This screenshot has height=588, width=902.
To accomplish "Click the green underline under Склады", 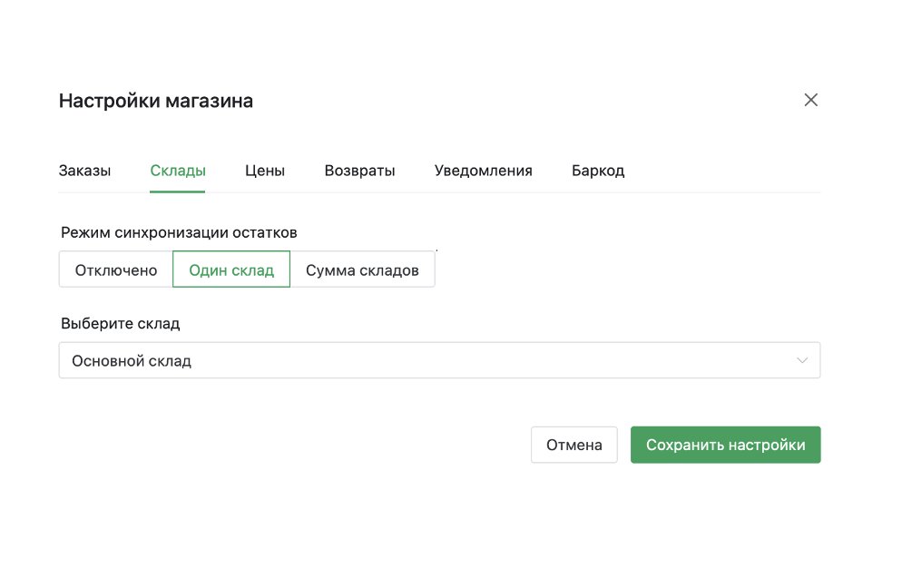I will (x=178, y=191).
